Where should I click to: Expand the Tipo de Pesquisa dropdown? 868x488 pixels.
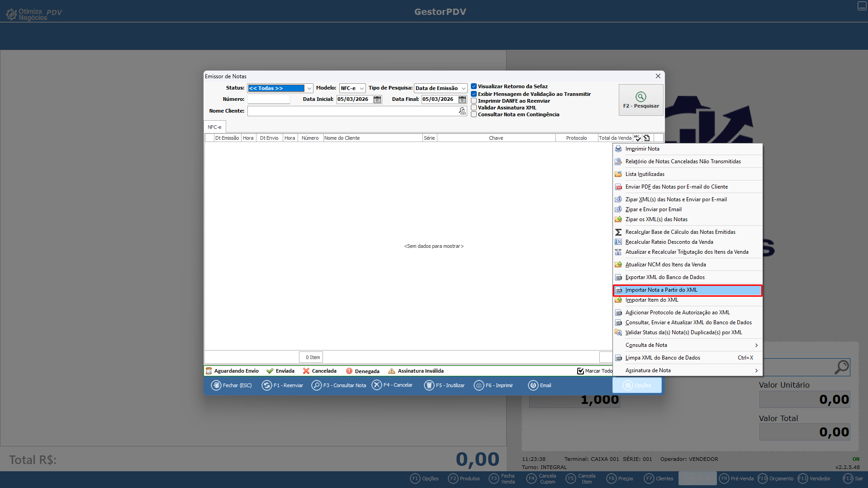pos(463,88)
